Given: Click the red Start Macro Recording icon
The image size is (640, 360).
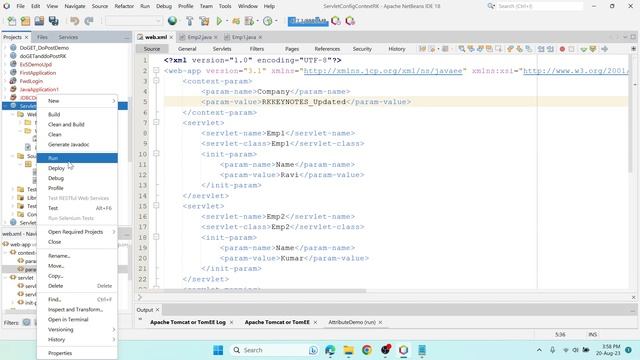Looking at the screenshot, I should [562, 49].
